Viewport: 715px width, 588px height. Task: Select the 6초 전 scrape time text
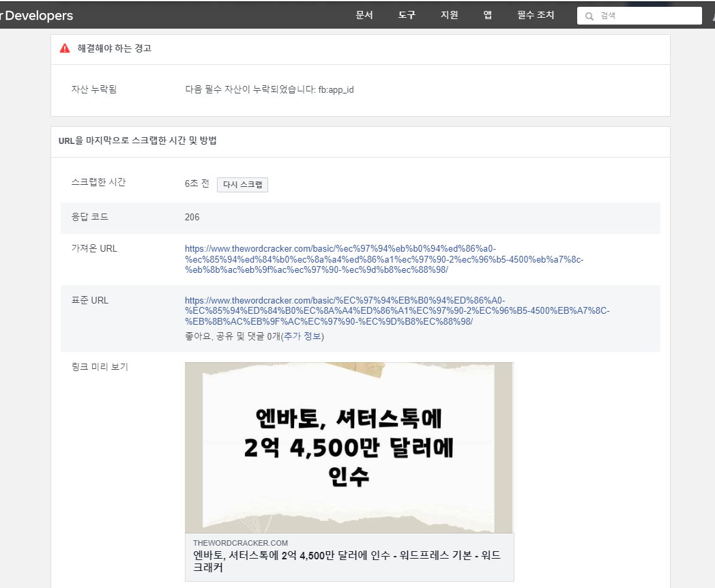coord(197,183)
